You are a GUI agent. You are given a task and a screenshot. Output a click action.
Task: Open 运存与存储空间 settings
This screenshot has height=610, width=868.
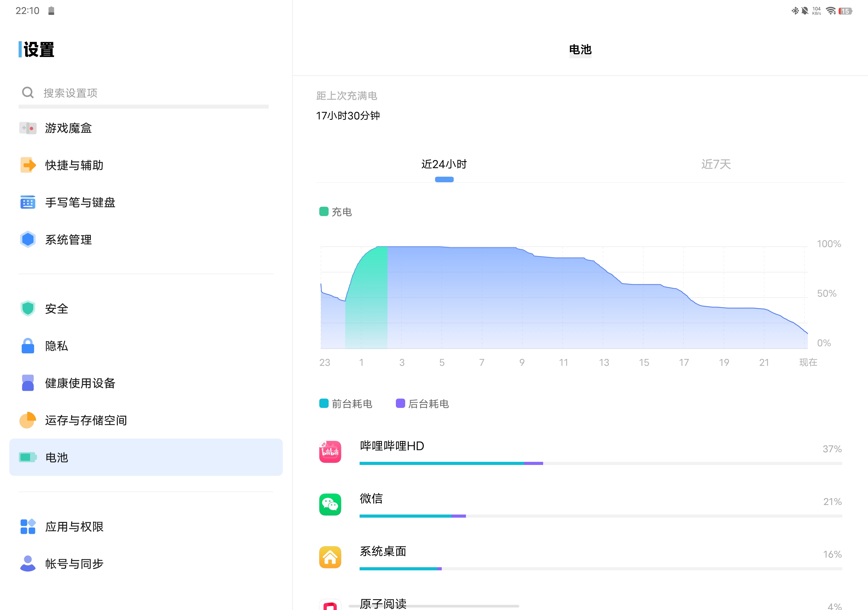[x=146, y=420]
